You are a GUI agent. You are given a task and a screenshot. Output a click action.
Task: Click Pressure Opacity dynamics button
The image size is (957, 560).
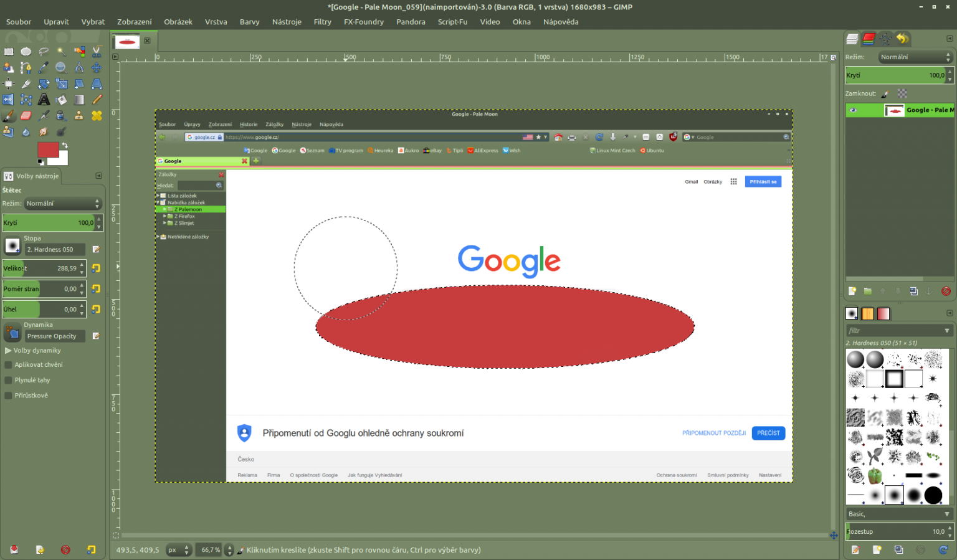point(54,336)
